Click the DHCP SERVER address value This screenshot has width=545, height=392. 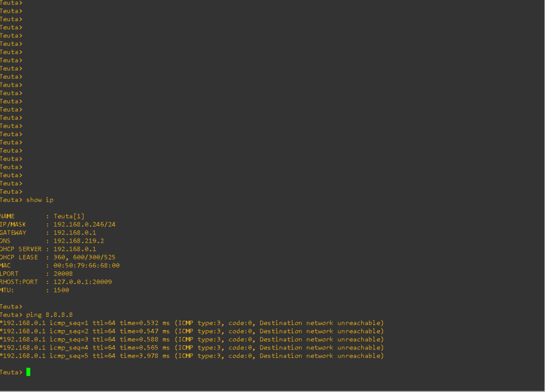(x=75, y=249)
